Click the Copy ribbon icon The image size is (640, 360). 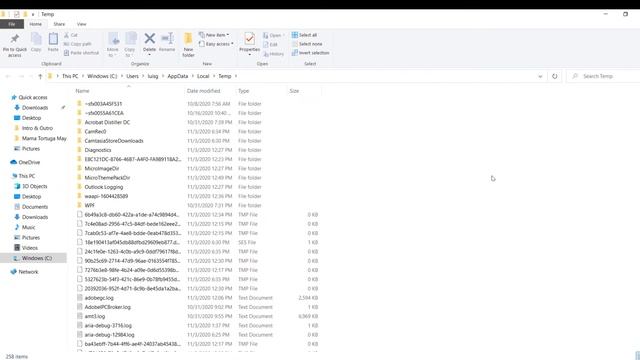click(x=36, y=39)
